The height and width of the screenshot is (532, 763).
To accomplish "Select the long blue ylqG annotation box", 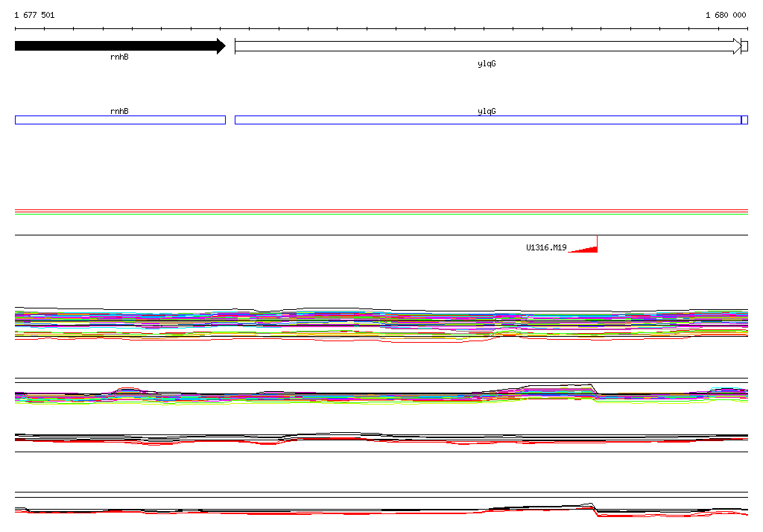I will [x=488, y=120].
